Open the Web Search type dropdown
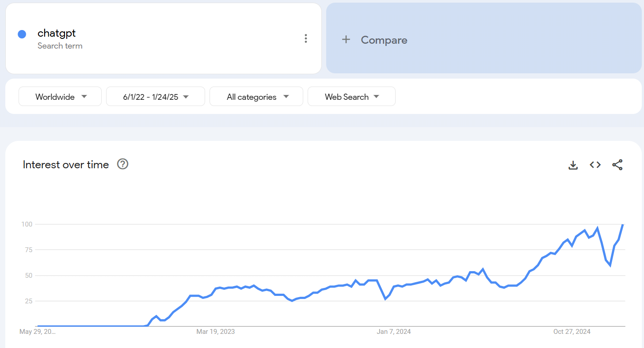 pos(351,96)
